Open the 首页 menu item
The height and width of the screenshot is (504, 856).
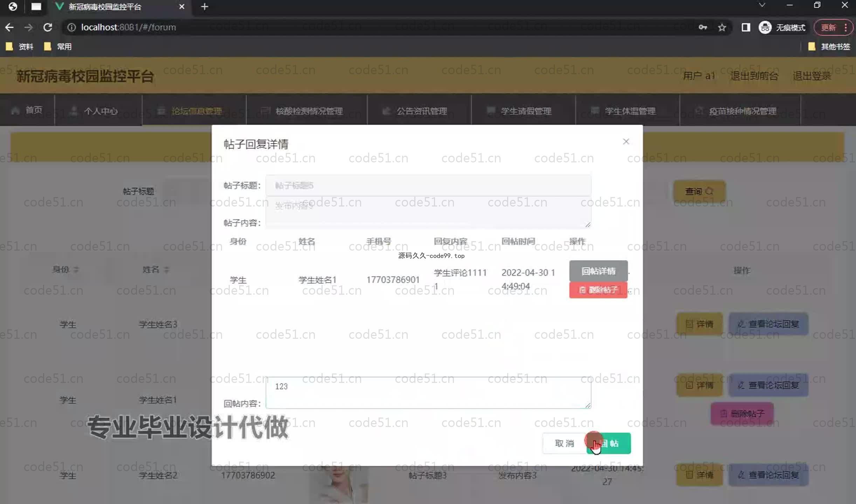point(27,110)
